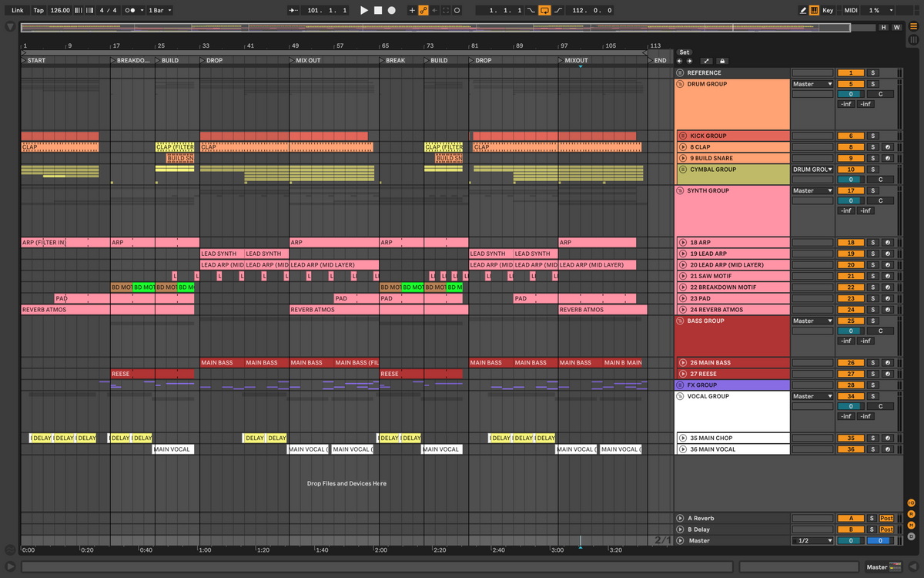Enable Draw Mode pencil icon
This screenshot has height=578, width=924.
803,11
